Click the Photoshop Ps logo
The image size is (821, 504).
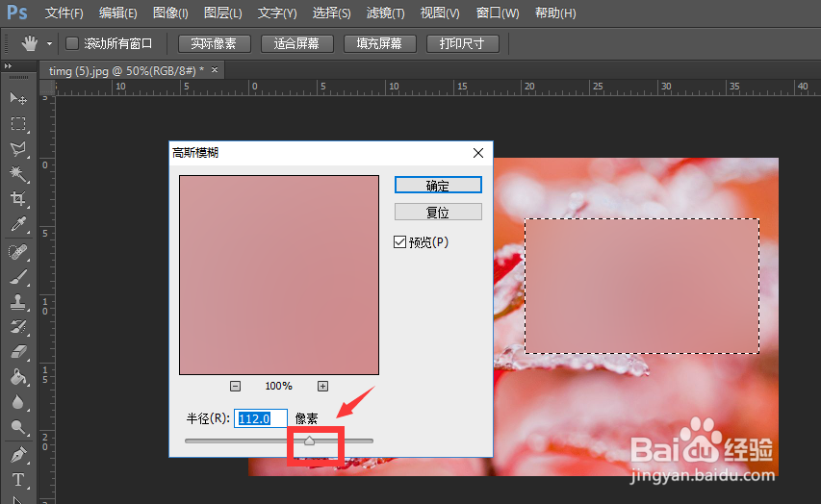pos(16,13)
